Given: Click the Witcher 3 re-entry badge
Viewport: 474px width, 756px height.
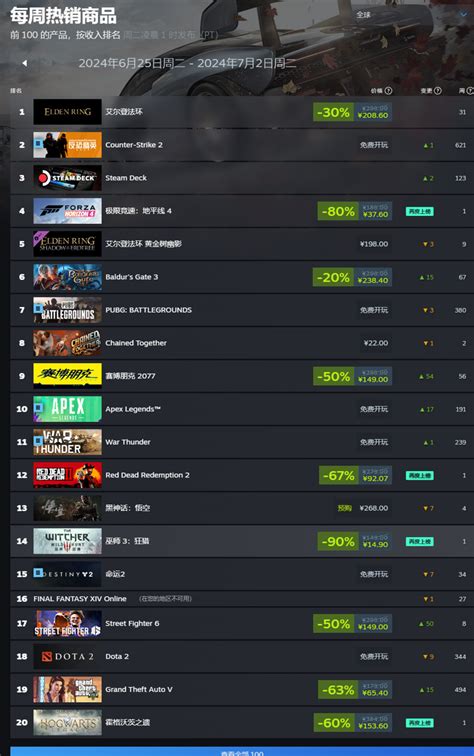Looking at the screenshot, I should click(x=420, y=541).
